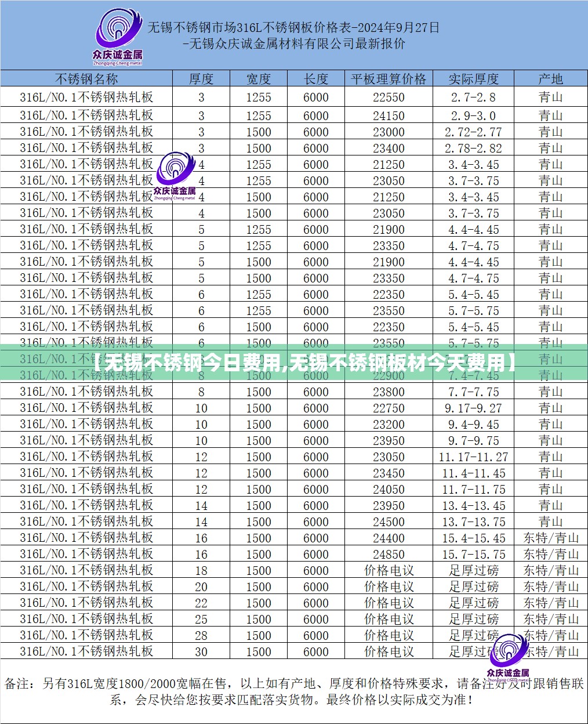Click 足厚过磅 in the thickness 20 row
The image size is (588, 724).
[473, 587]
